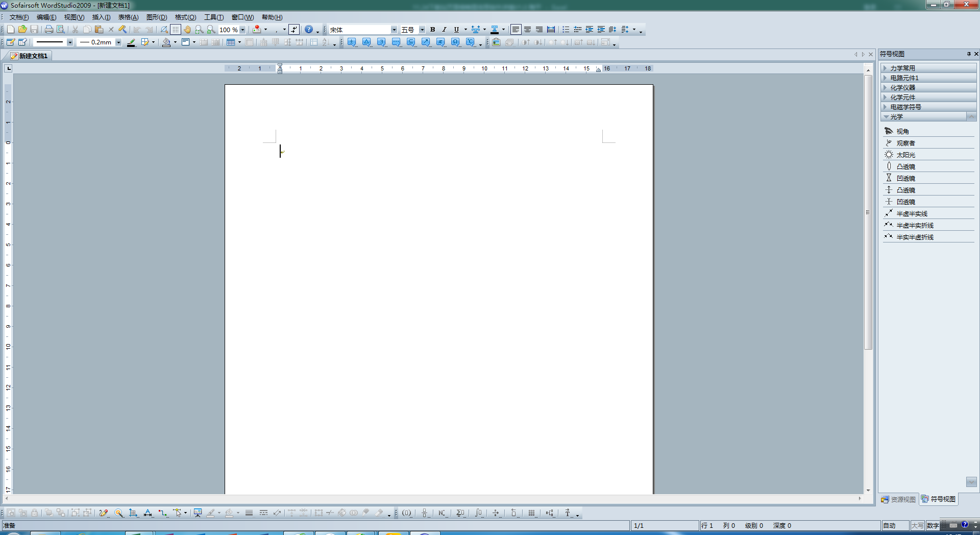Toggle the grid display button
The height and width of the screenshot is (535, 980).
(176, 30)
